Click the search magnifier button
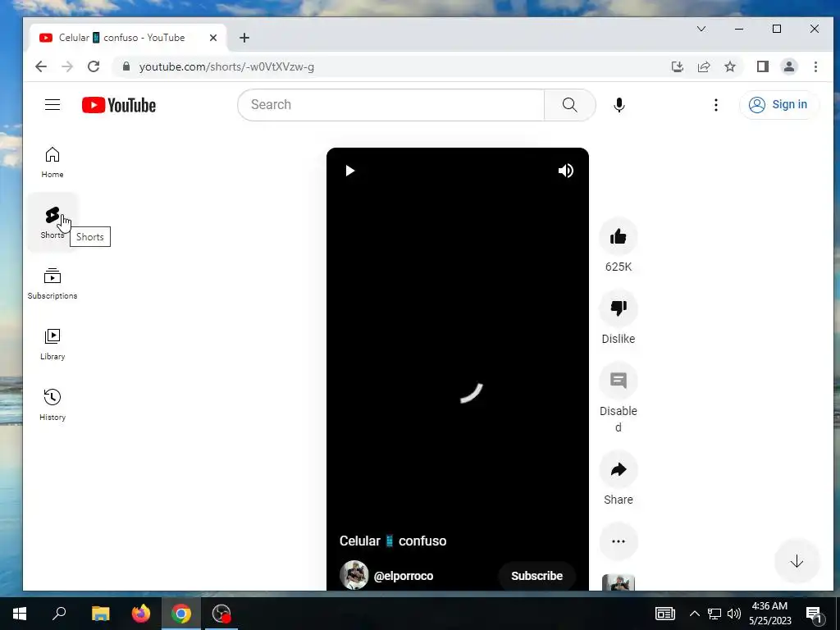The width and height of the screenshot is (840, 630). point(569,104)
